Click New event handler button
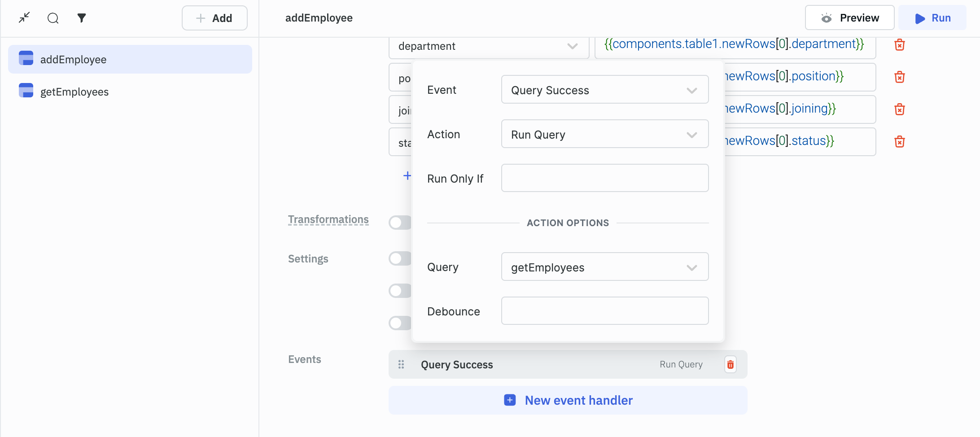 [568, 400]
